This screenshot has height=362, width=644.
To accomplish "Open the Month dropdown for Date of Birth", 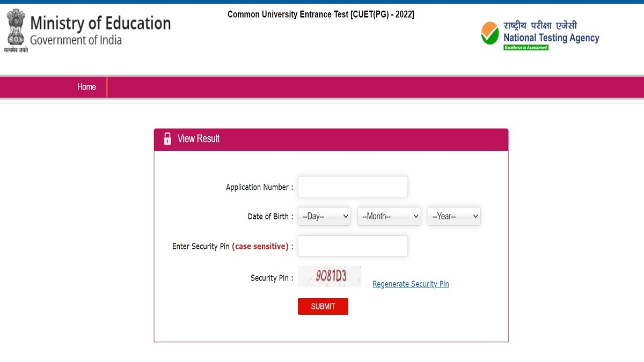I will (389, 216).
